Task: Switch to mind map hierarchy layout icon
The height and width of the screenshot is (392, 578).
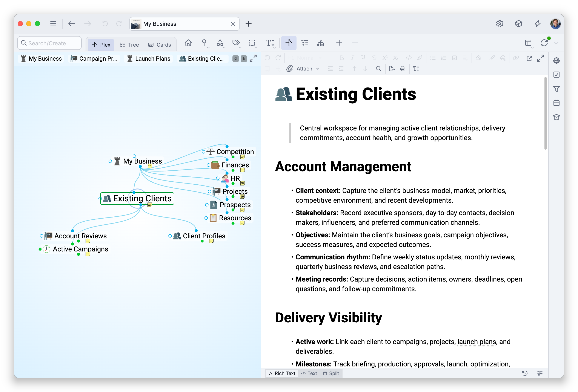Action: [x=321, y=43]
